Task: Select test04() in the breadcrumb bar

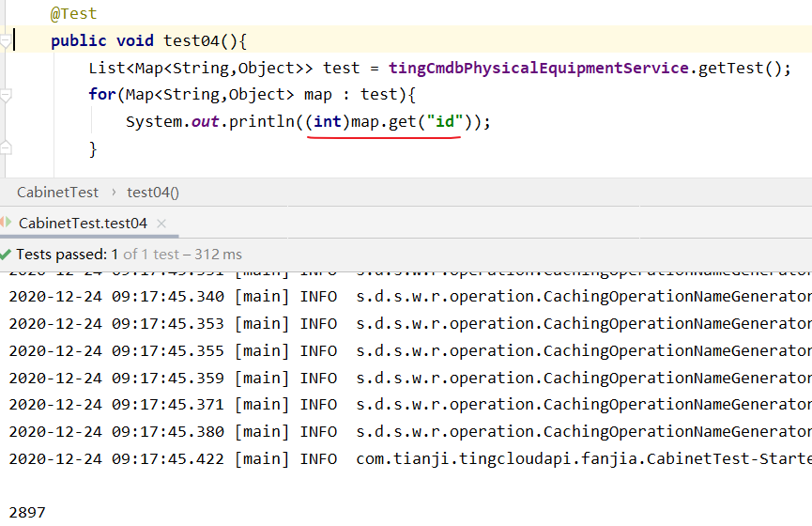Action: [x=153, y=193]
